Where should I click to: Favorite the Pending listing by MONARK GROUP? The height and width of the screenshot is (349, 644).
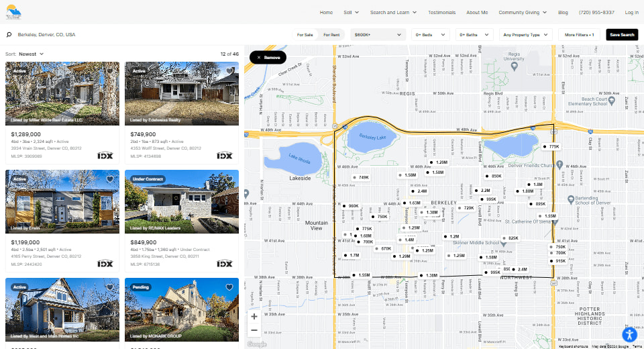[229, 287]
